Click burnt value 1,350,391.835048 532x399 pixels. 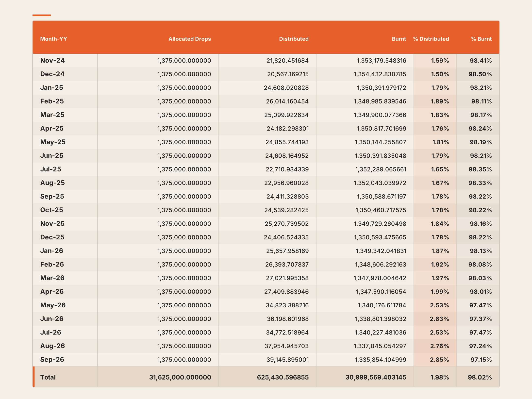coord(380,156)
